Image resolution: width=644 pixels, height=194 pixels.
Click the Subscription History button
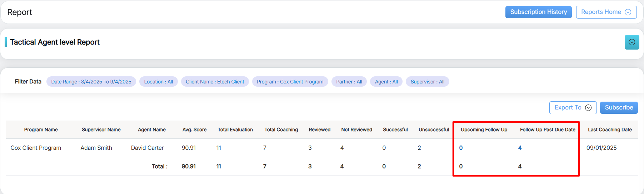coord(538,12)
